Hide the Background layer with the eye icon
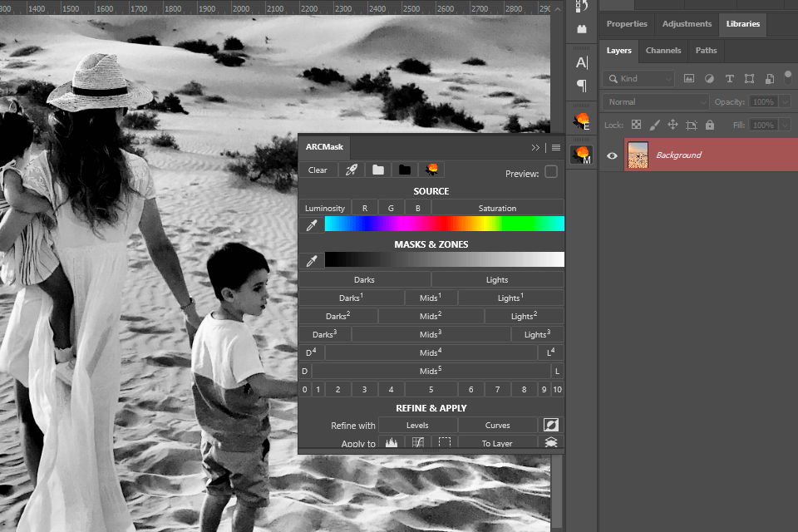Image resolution: width=798 pixels, height=532 pixels. coord(612,155)
